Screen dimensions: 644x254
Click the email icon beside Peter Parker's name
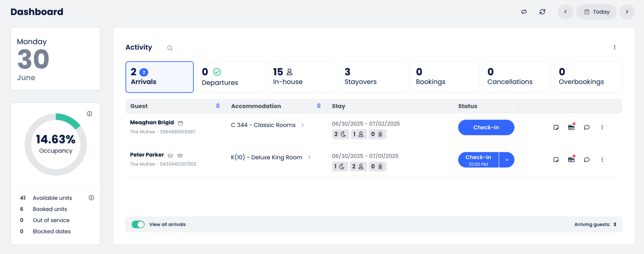170,155
